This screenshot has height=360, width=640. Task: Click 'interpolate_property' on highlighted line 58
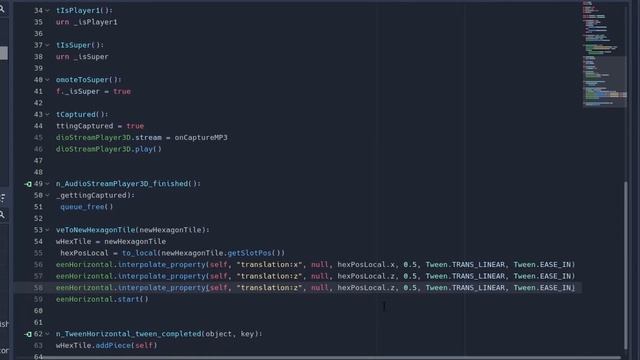point(162,288)
